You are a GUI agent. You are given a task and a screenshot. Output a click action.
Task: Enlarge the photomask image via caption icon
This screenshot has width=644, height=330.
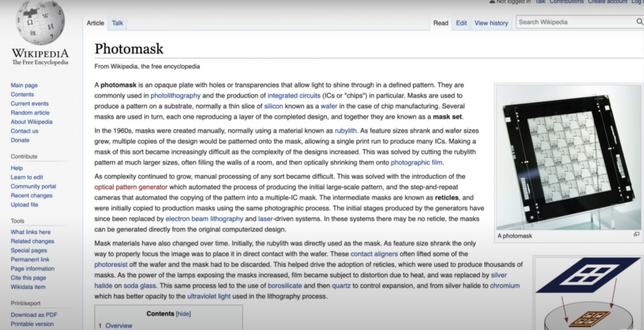point(636,234)
